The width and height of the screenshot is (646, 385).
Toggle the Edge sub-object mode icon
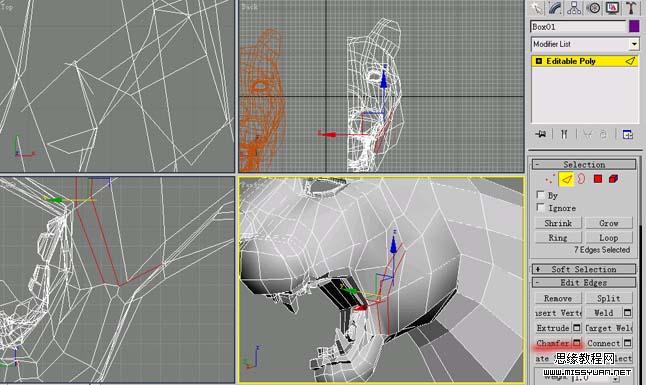tap(566, 179)
